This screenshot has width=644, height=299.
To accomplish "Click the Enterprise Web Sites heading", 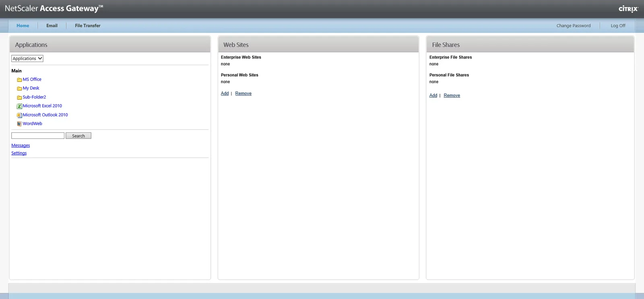I will [241, 57].
